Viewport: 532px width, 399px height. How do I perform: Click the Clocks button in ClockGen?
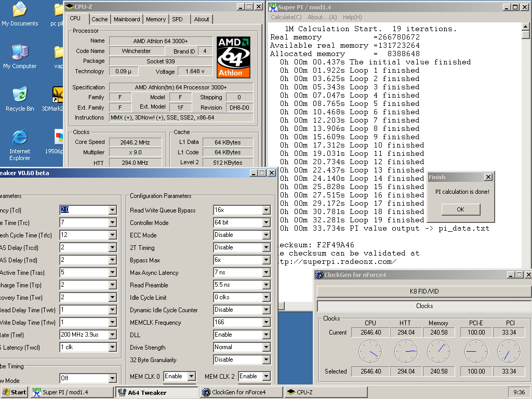pos(424,305)
